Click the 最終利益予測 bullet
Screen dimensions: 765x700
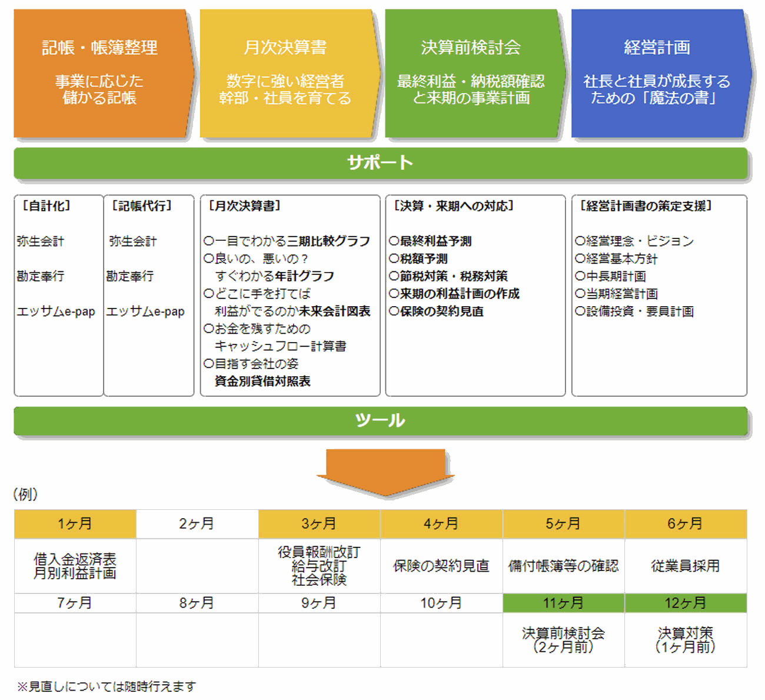(430, 241)
